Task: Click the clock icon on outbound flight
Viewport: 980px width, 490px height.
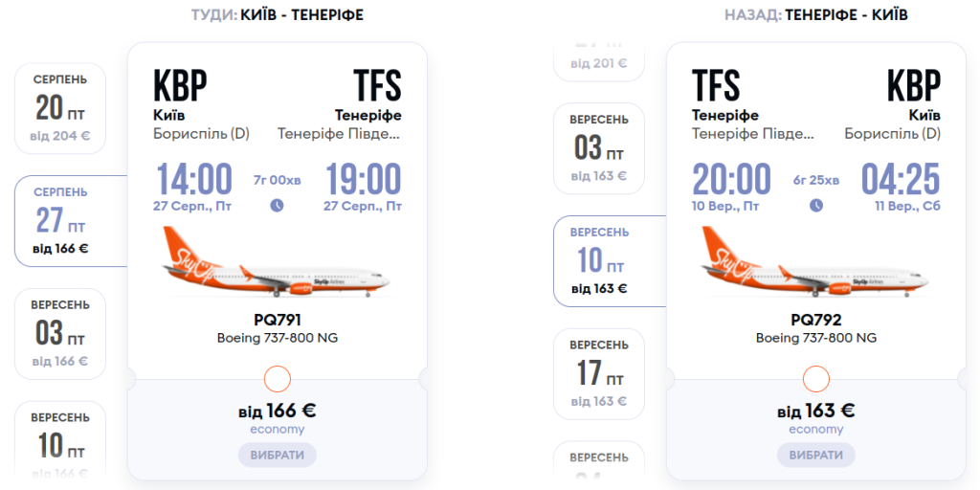Action: coord(277,205)
